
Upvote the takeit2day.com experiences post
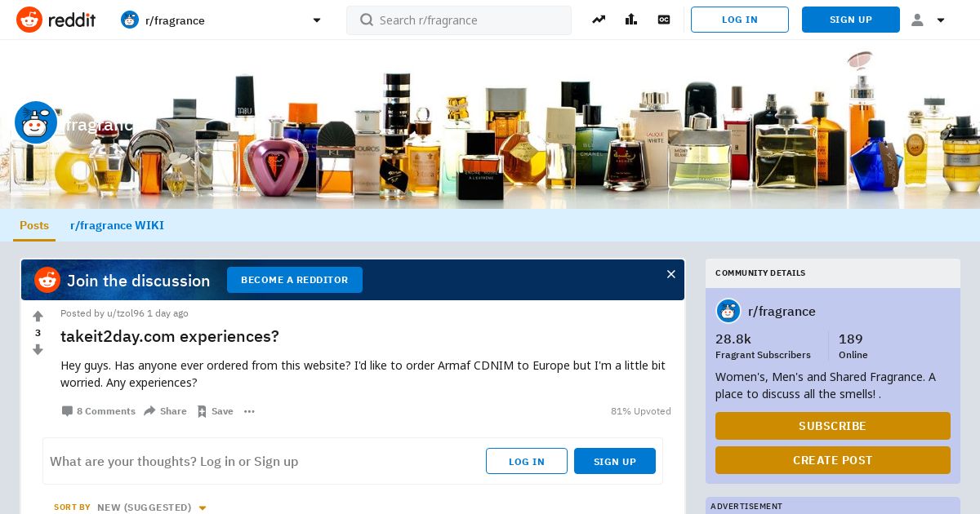click(x=38, y=317)
